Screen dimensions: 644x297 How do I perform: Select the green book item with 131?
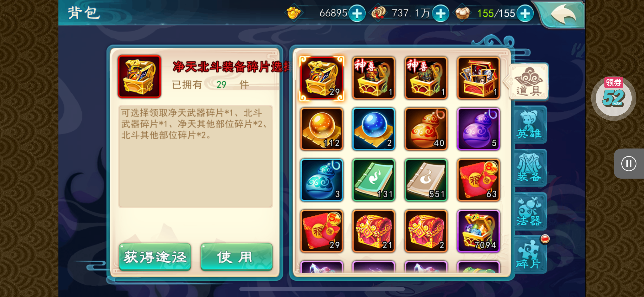(374, 180)
